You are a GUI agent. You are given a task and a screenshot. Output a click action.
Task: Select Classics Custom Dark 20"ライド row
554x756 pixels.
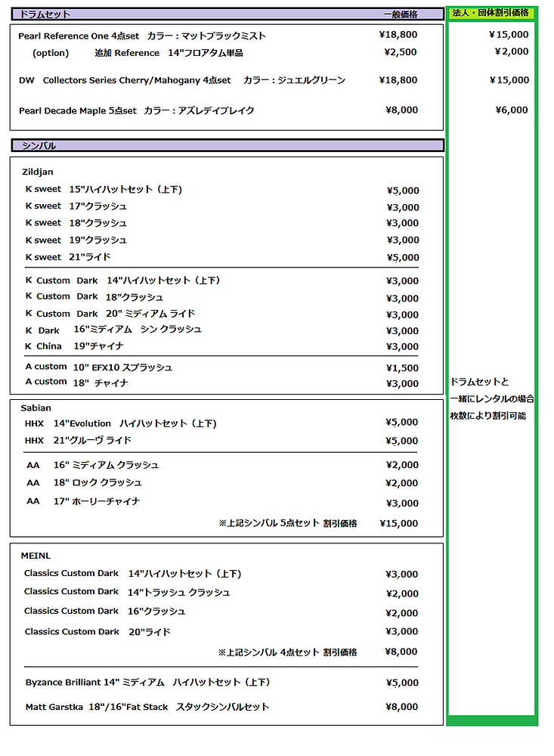pos(97,631)
